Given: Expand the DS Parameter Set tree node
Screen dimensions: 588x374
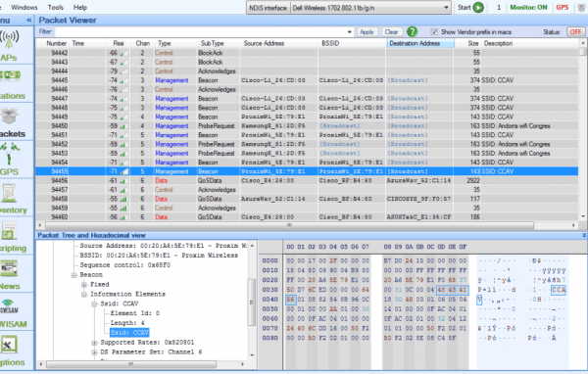Looking at the screenshot, I should [94, 352].
